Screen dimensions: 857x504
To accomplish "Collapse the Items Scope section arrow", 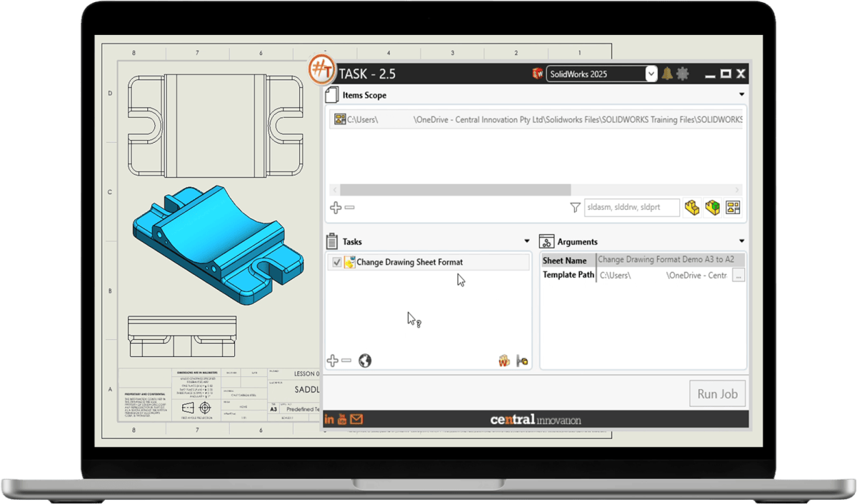I will point(741,95).
